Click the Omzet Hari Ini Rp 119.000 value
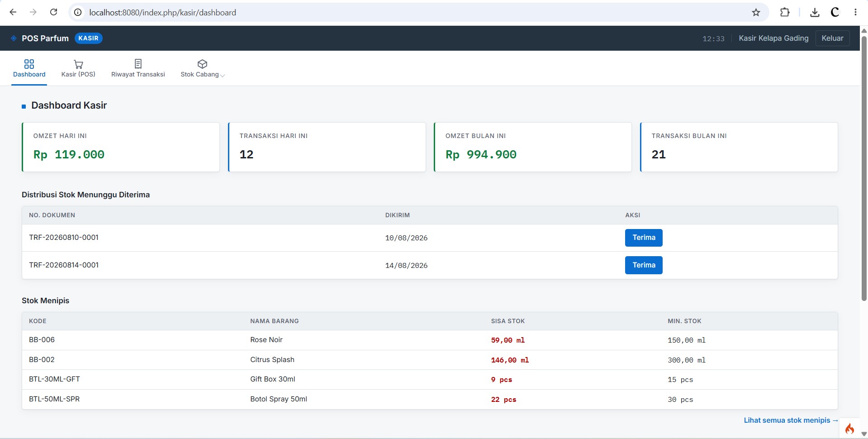The image size is (868, 439). click(x=69, y=155)
